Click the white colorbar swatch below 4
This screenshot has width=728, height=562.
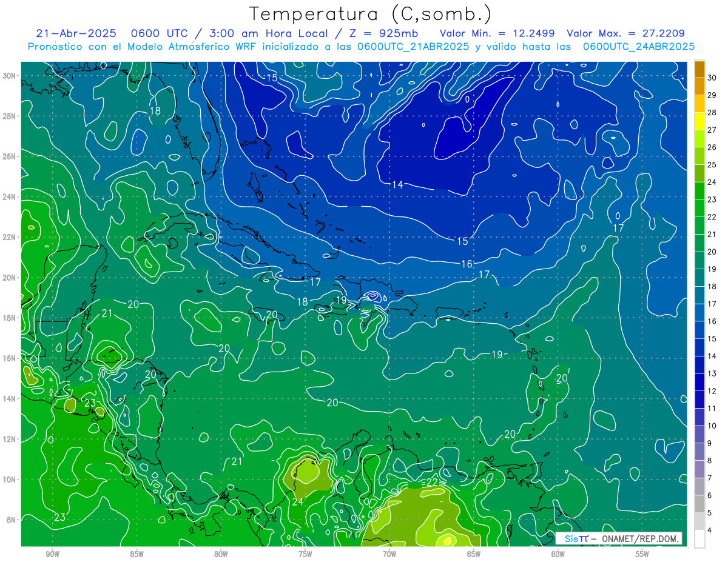click(x=699, y=539)
